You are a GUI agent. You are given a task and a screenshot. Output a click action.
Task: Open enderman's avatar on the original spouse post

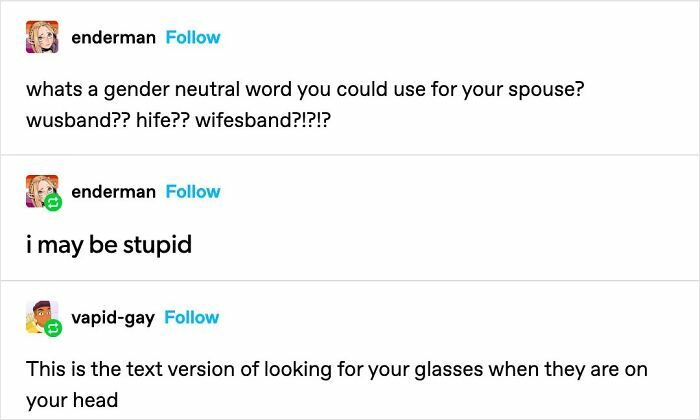point(42,37)
